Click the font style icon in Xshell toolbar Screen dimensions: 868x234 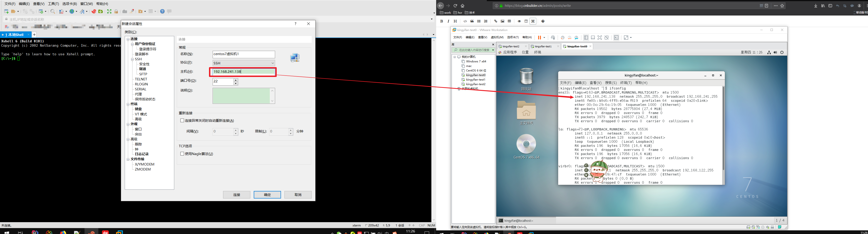(x=82, y=11)
